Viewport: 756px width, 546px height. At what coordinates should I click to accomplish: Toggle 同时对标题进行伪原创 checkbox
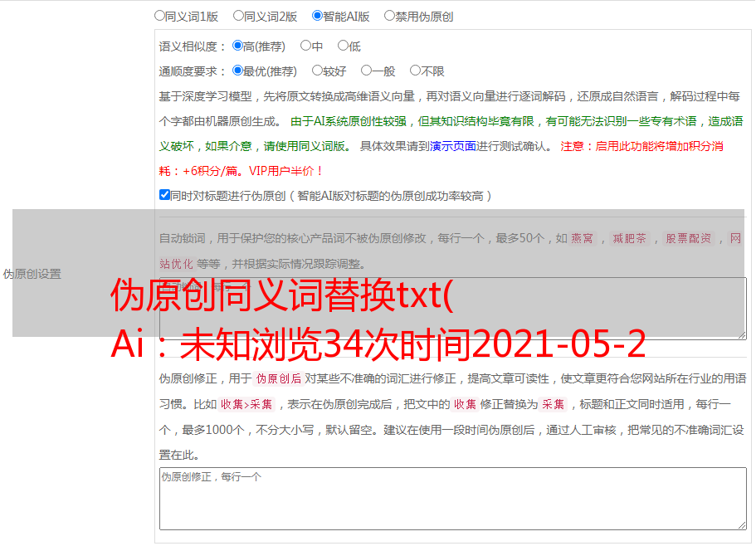point(164,195)
